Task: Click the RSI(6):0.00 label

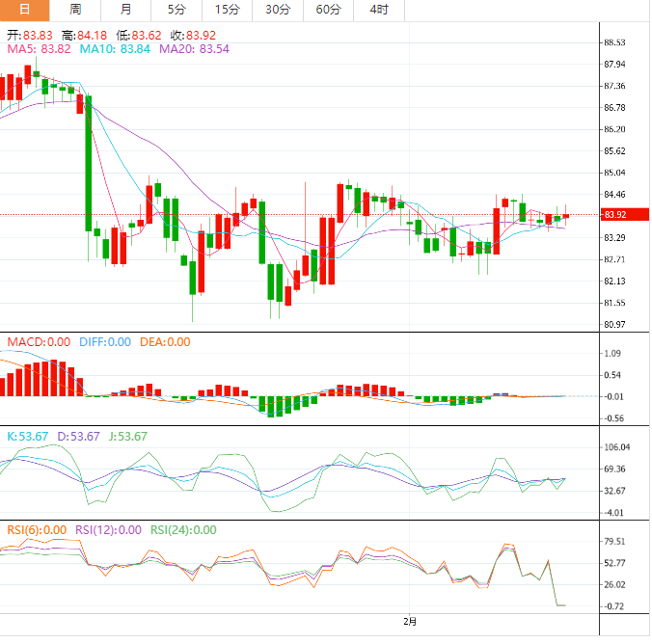Action: click(37, 530)
